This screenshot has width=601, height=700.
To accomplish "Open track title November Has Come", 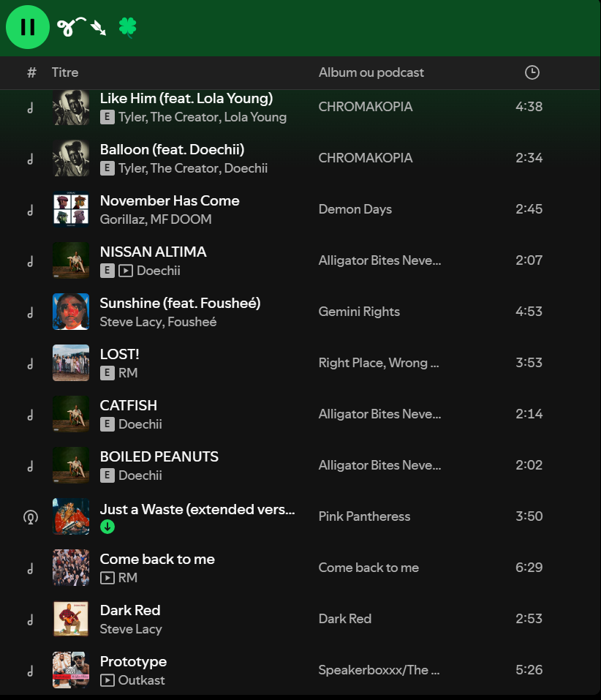I will click(x=170, y=201).
